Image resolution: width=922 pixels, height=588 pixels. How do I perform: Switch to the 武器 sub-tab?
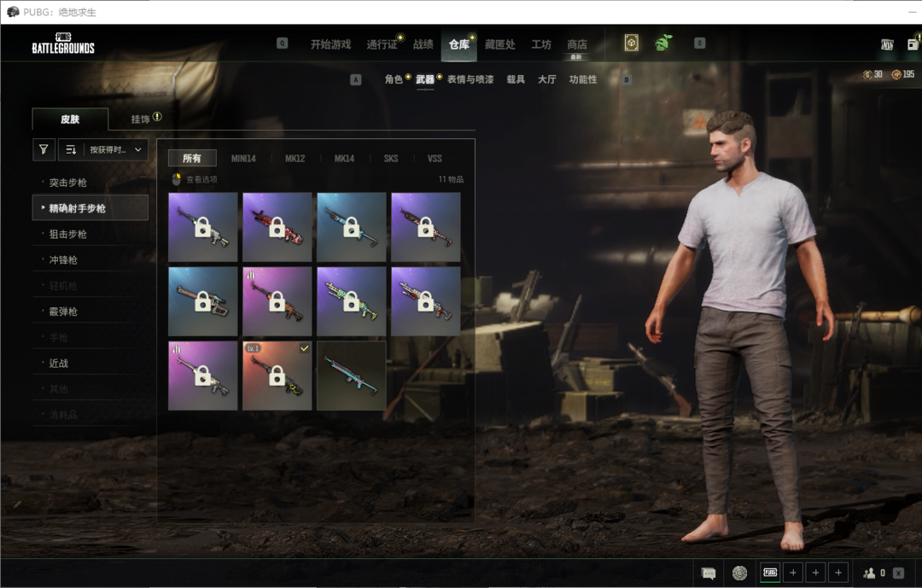tap(424, 79)
